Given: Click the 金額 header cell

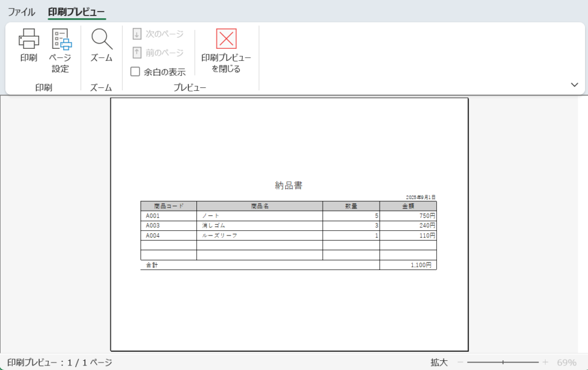Looking at the screenshot, I should pos(408,206).
